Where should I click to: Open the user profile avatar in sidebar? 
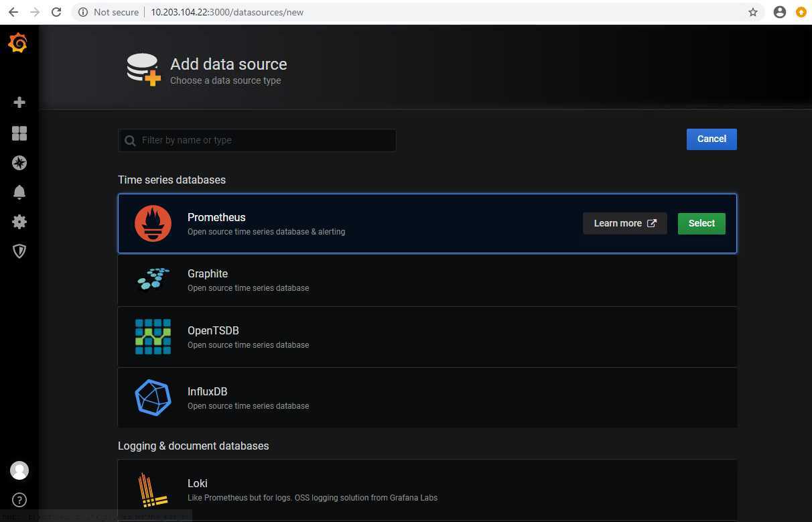pyautogui.click(x=19, y=470)
